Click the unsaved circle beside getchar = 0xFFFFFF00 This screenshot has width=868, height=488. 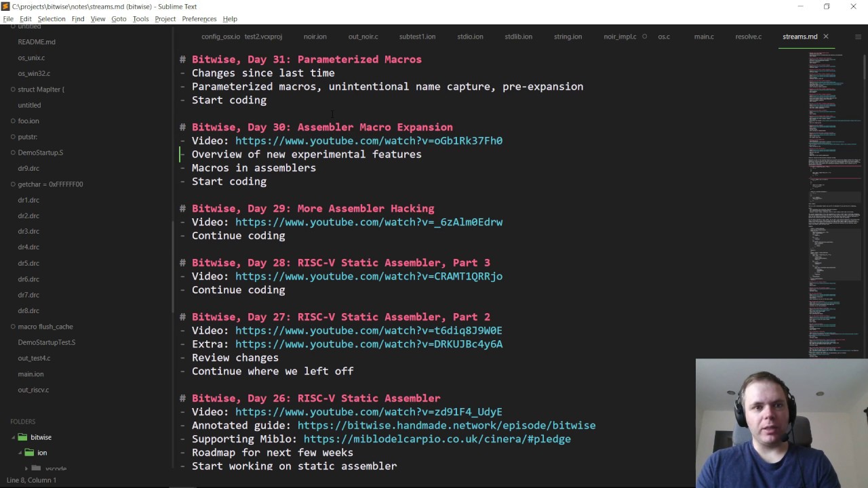13,184
